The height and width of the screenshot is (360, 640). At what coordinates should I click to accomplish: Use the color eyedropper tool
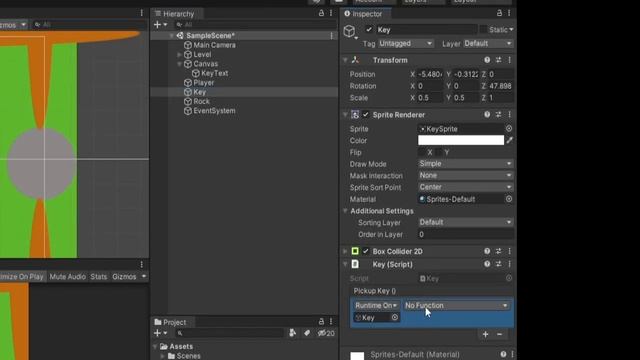pyautogui.click(x=509, y=140)
